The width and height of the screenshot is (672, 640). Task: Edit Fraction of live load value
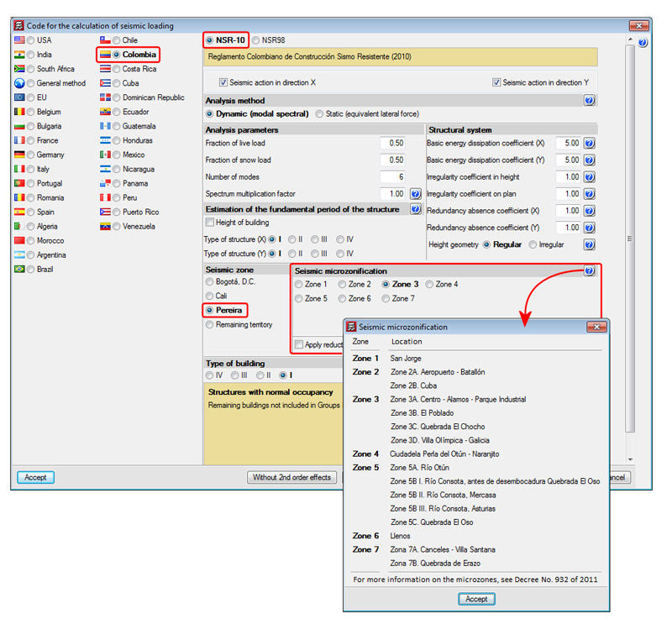pos(392,143)
